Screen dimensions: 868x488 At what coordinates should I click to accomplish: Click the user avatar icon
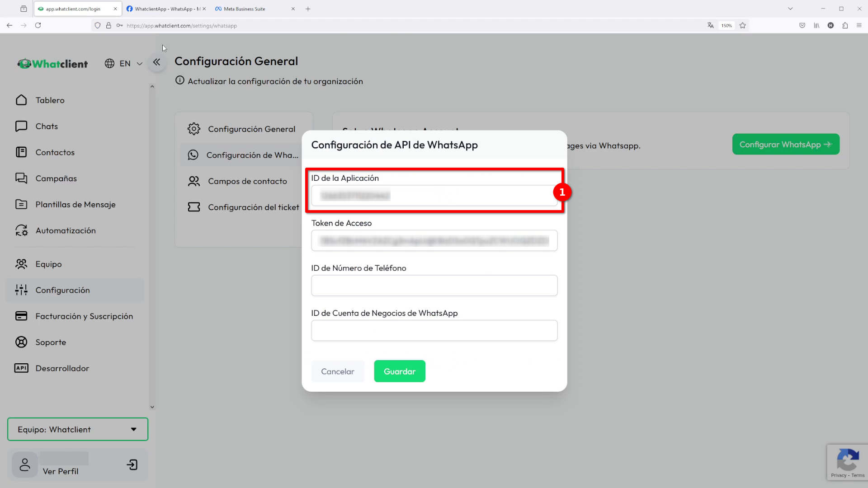[x=25, y=465]
